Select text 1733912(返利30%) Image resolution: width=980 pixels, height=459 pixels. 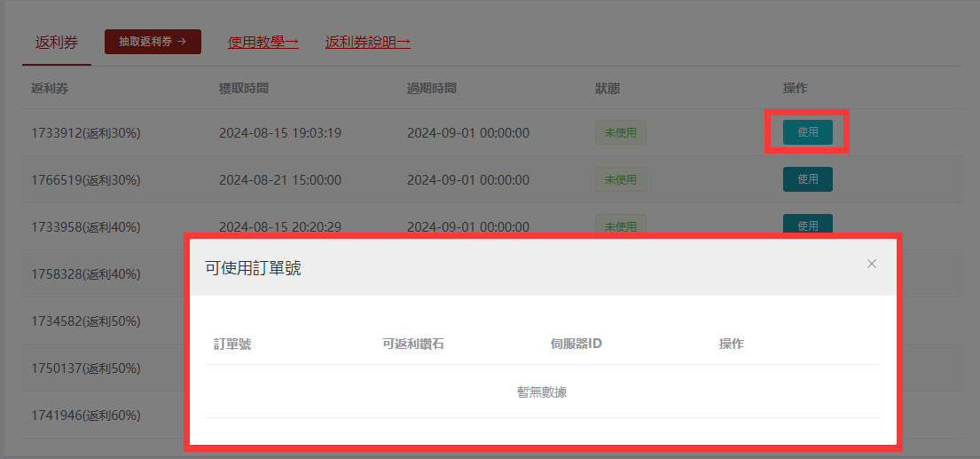[x=86, y=133]
